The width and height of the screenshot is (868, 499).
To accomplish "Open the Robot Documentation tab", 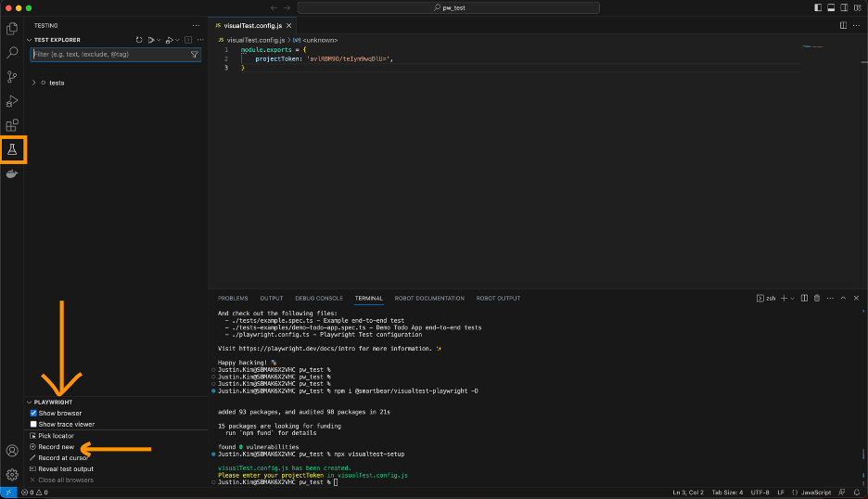I will (x=429, y=298).
